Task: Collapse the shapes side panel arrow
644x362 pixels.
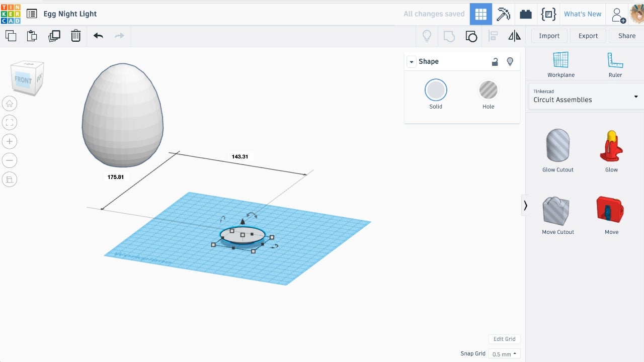Action: click(x=525, y=205)
